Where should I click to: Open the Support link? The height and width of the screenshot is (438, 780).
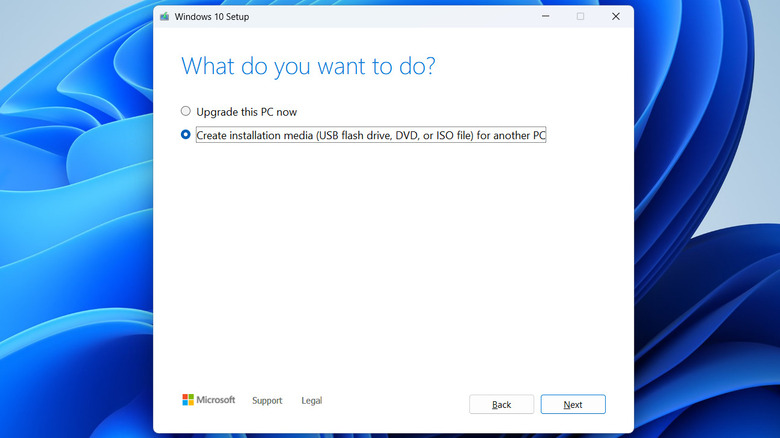click(x=267, y=401)
